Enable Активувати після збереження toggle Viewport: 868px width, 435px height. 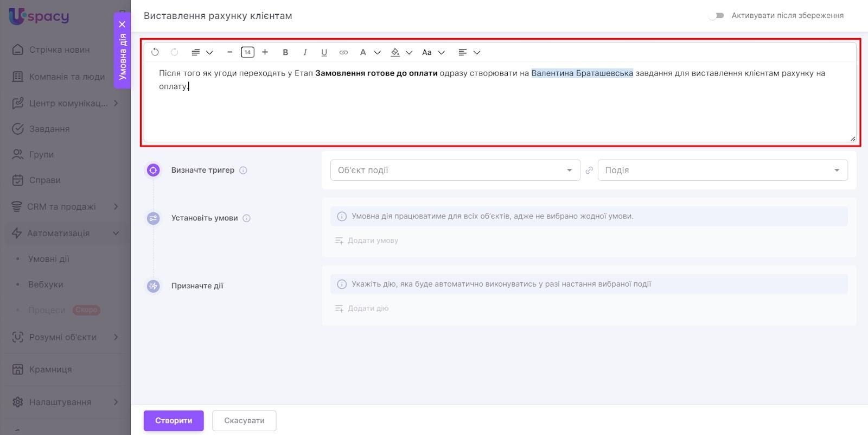[716, 16]
